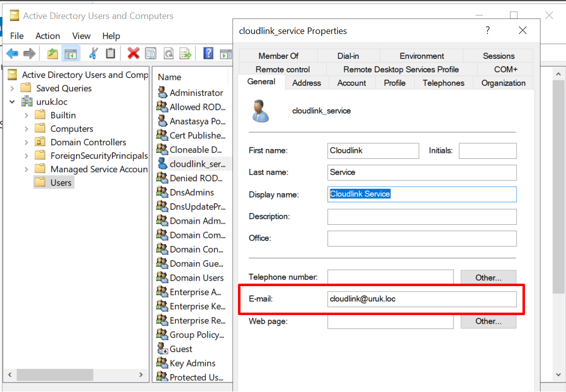Open the Help menu
The image size is (566, 392).
coord(111,35)
